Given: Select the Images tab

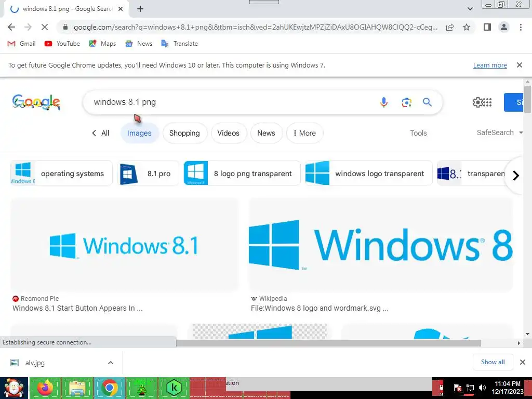Looking at the screenshot, I should coord(139,133).
